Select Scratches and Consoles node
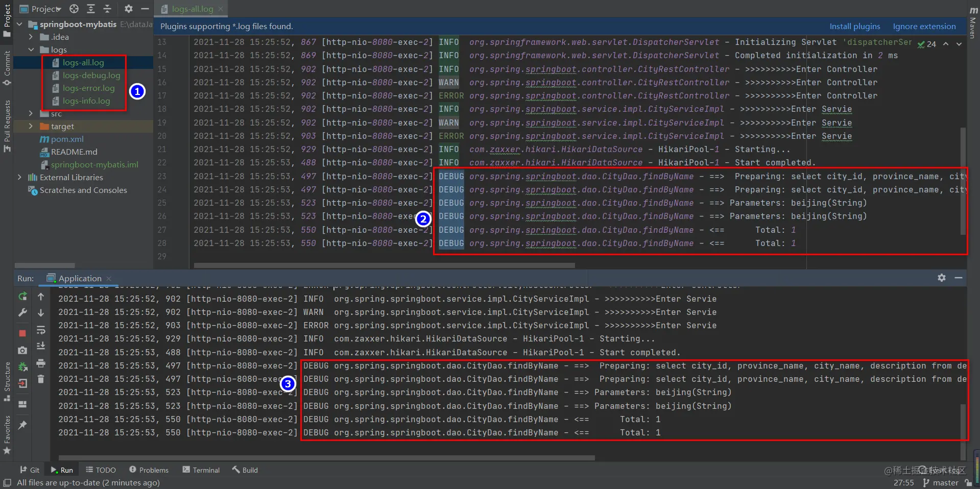The image size is (980, 489). pyautogui.click(x=83, y=190)
